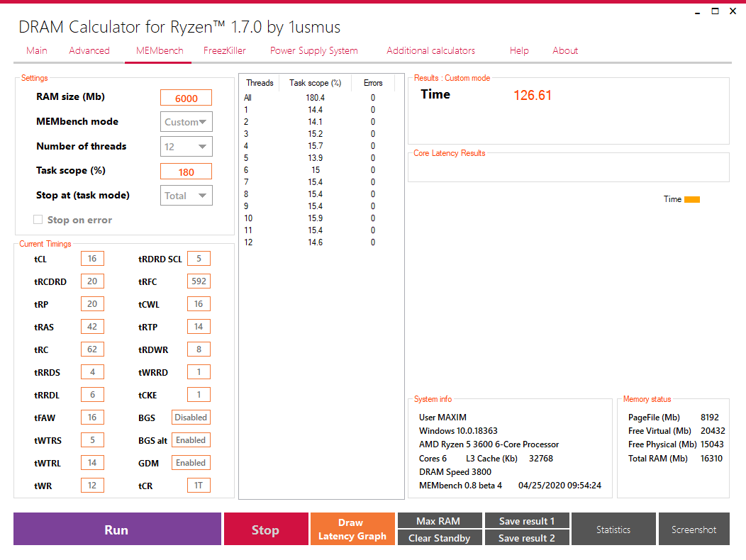Select the MEMbench tab
746x560 pixels.
coord(160,50)
